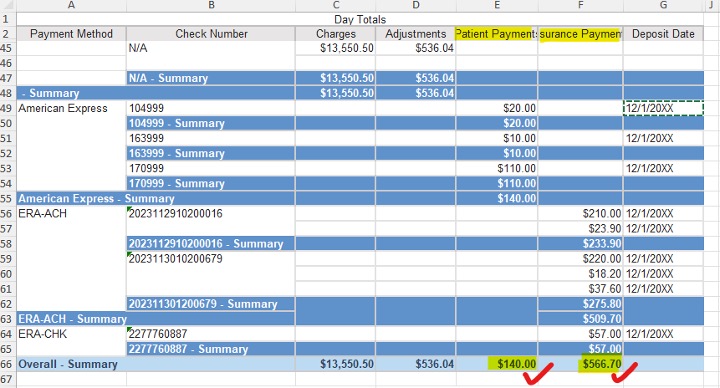Image resolution: width=720 pixels, height=388 pixels.
Task: Select row 49 header
Action: coord(8,108)
